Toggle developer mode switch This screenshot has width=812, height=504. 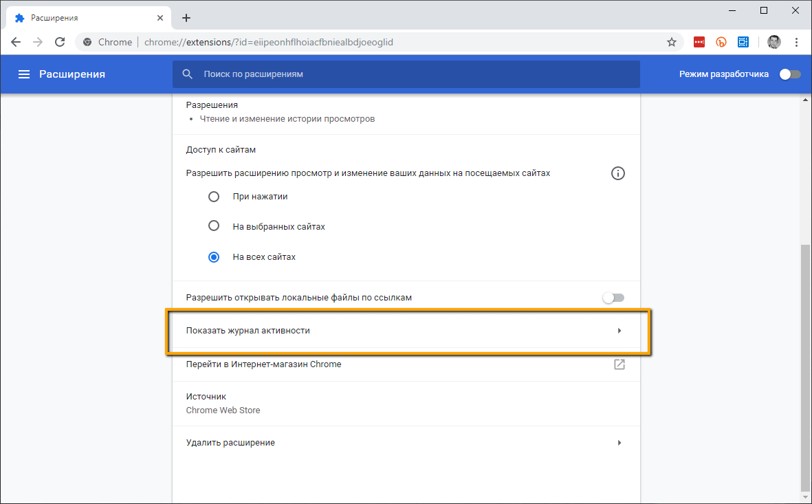pos(789,74)
